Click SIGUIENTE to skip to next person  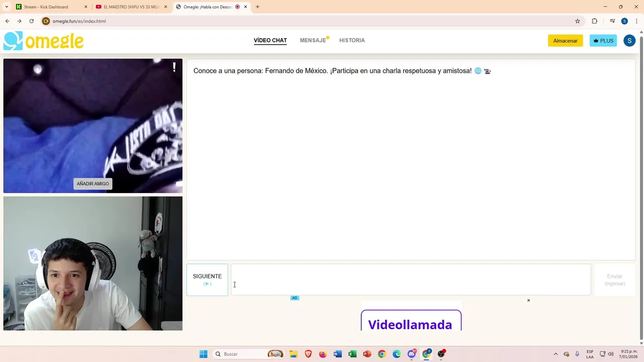click(207, 280)
